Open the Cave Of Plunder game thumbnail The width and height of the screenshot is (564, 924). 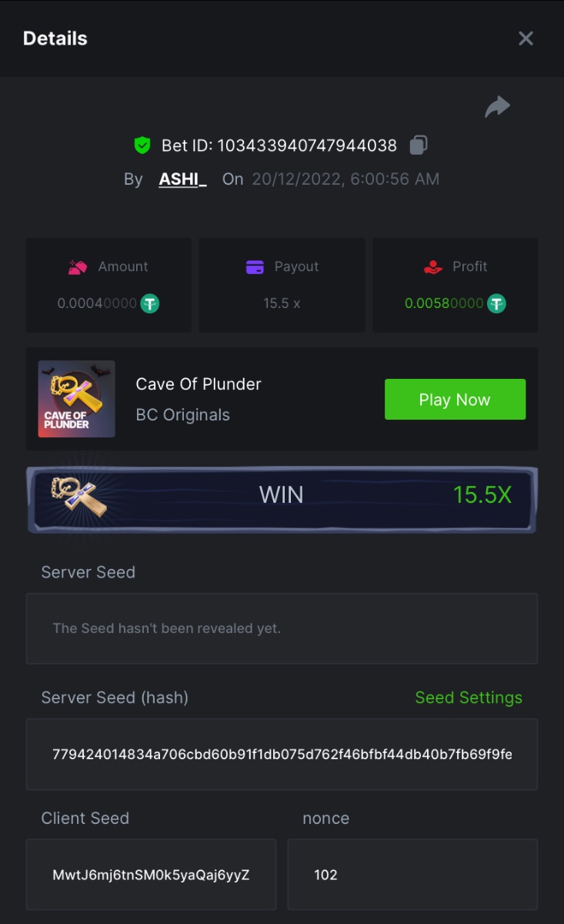[x=77, y=399]
